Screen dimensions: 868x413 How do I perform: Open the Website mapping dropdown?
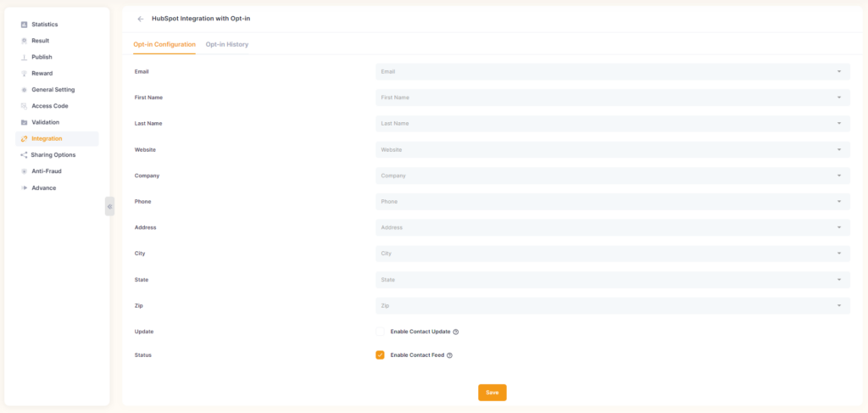[x=612, y=149]
